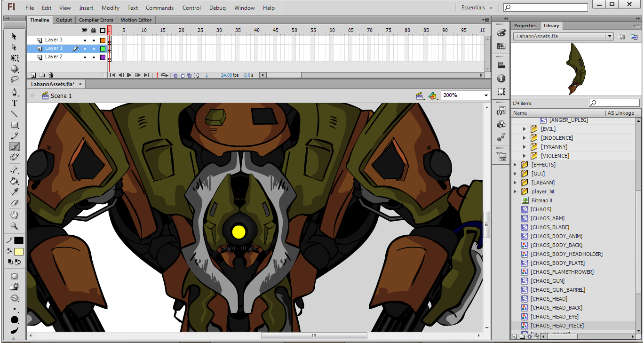Toggle lock all layers padlock icon
Image resolution: width=644 pixels, height=343 pixels.
94,30
